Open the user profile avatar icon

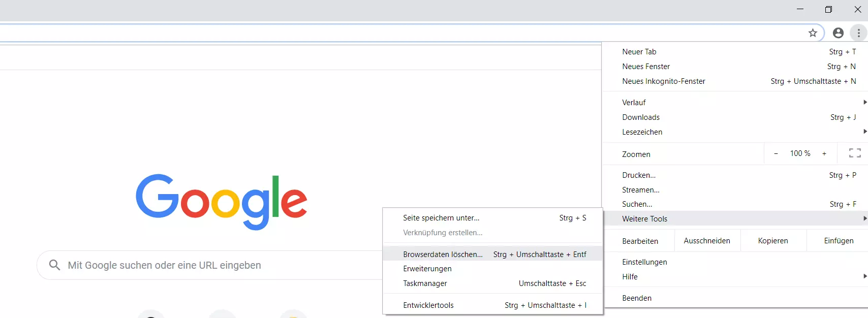[x=838, y=33]
